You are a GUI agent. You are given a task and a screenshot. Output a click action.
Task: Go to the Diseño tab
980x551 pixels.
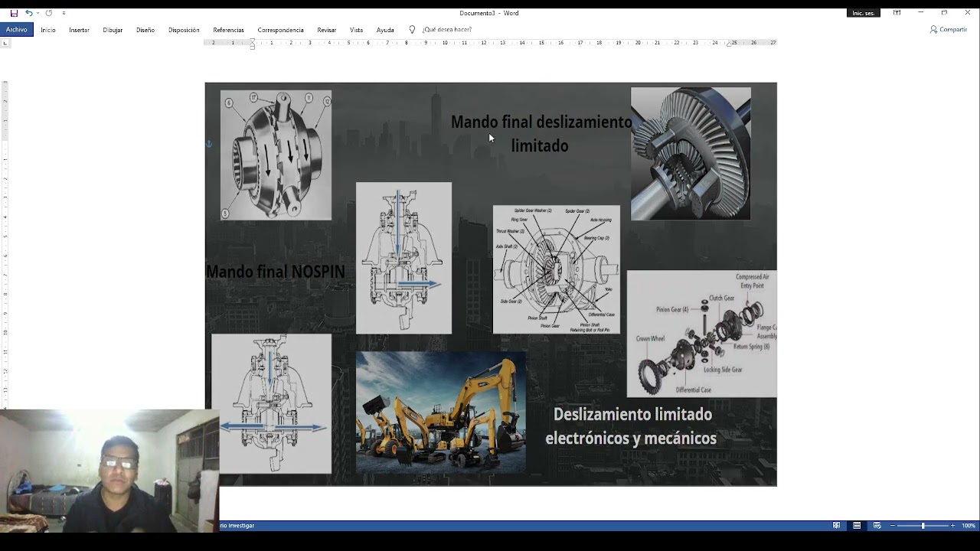pos(145,30)
